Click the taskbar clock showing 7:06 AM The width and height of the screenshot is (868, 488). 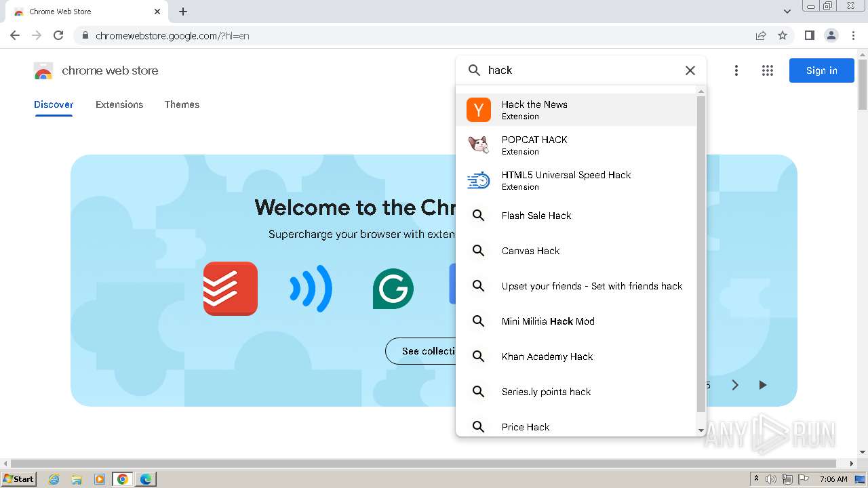[833, 479]
